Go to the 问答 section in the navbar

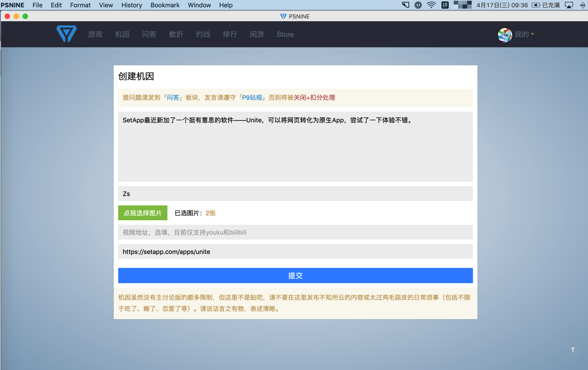(x=149, y=34)
